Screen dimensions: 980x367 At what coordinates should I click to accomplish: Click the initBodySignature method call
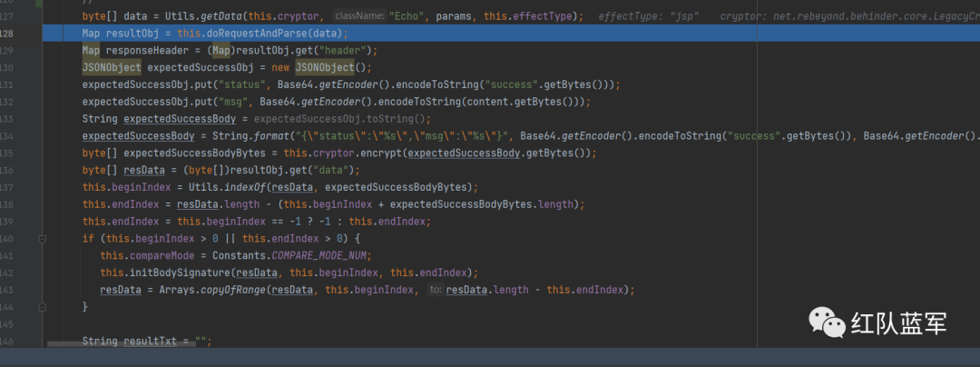coord(180,273)
